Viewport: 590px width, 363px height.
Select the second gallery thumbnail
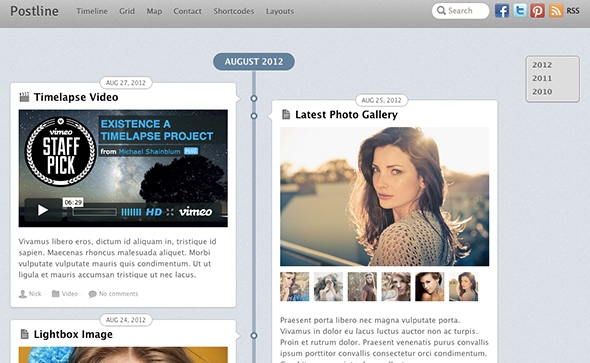[x=328, y=287]
